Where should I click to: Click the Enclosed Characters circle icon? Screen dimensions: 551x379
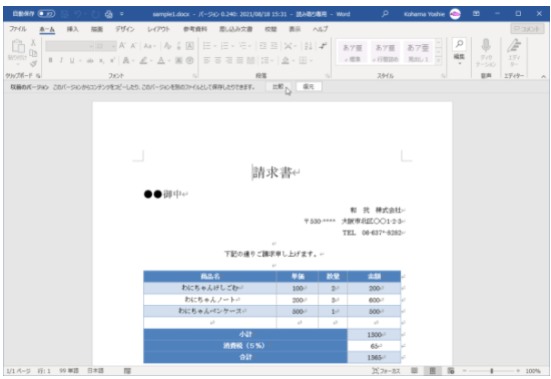click(x=190, y=60)
